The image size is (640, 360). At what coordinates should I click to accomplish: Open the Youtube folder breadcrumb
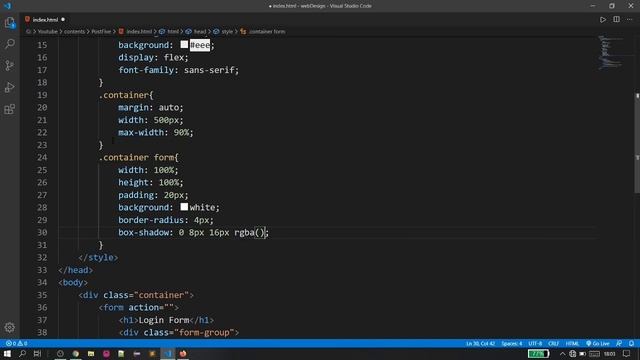point(47,31)
